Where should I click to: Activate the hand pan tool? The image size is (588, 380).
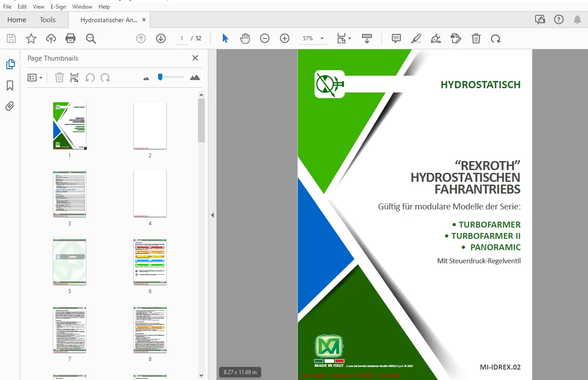[x=245, y=38]
